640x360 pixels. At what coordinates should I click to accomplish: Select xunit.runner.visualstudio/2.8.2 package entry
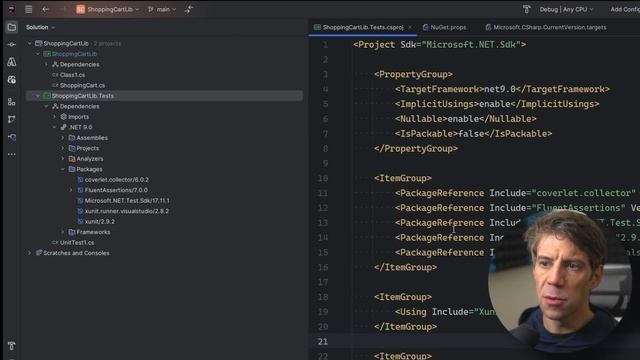(127, 211)
